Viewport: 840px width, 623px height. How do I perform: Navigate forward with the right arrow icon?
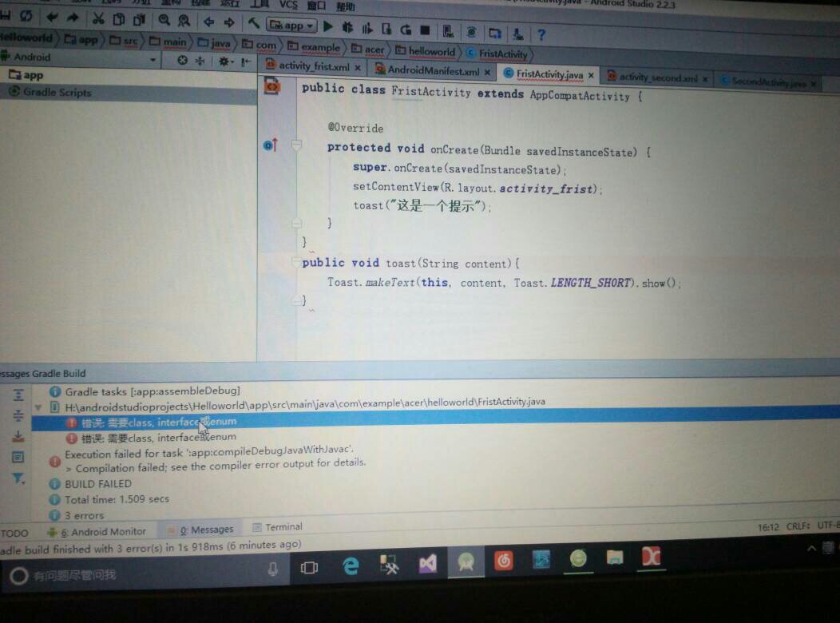tap(229, 22)
